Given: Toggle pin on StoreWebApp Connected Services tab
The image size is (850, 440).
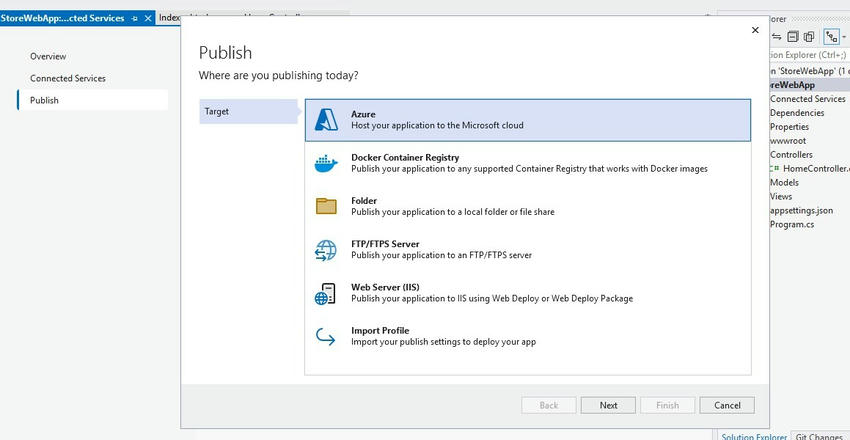Looking at the screenshot, I should pyautogui.click(x=135, y=18).
